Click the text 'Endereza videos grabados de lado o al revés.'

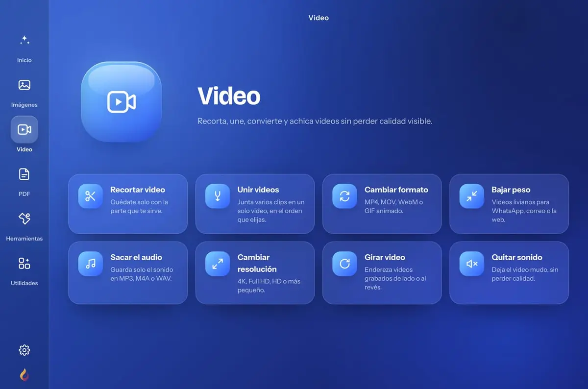click(395, 278)
